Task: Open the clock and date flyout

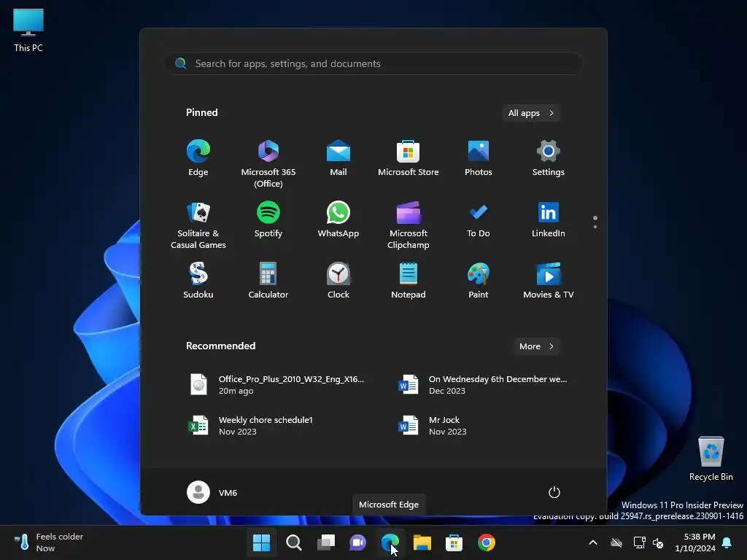Action: [695, 542]
